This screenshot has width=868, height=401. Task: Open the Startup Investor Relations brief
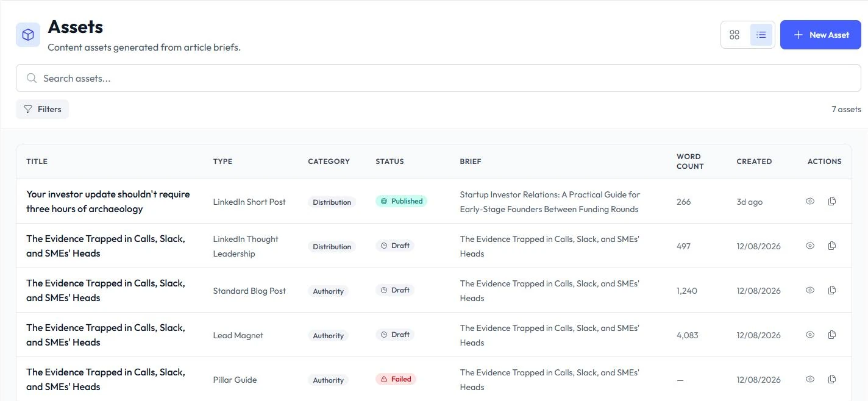click(x=550, y=202)
